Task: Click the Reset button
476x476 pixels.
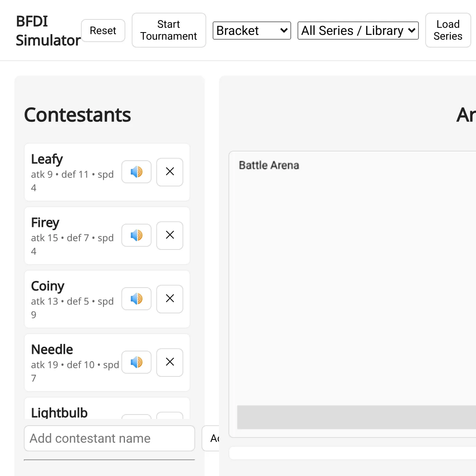Action: pos(103,31)
